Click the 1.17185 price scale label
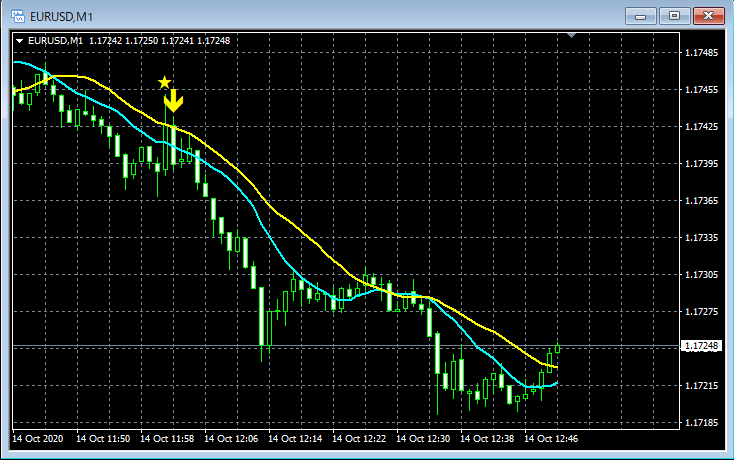The width and height of the screenshot is (734, 460). click(x=701, y=423)
